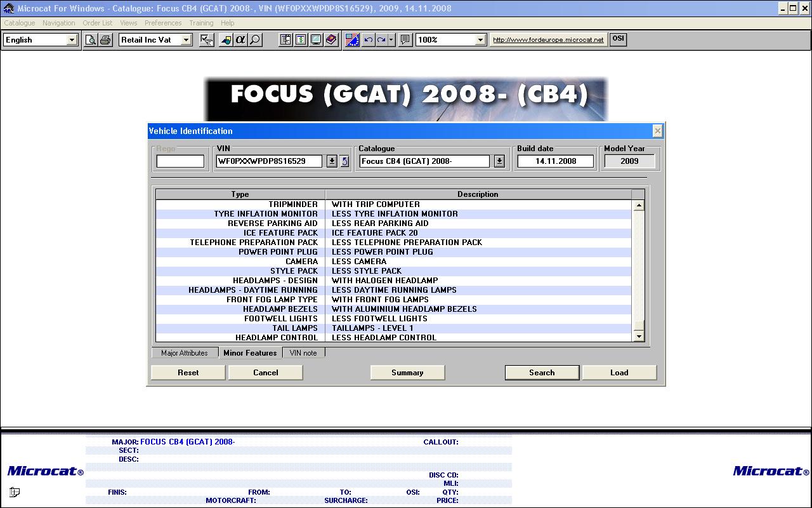Screen dimensions: 812x508
Task: Click the Search button
Action: (542, 373)
